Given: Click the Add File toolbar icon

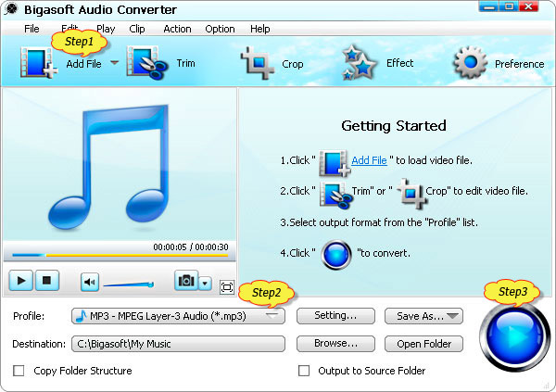Looking at the screenshot, I should coord(38,62).
